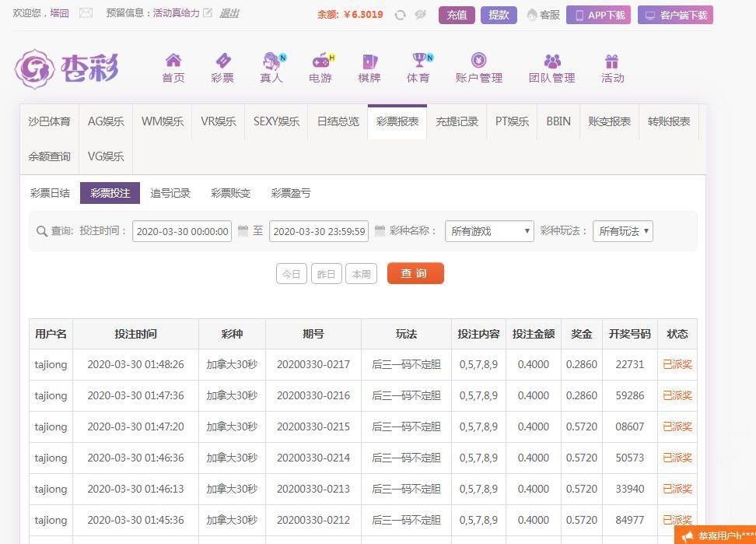Open the 彩票 lottery icon
Viewport: 756px width, 544px height.
(222, 61)
